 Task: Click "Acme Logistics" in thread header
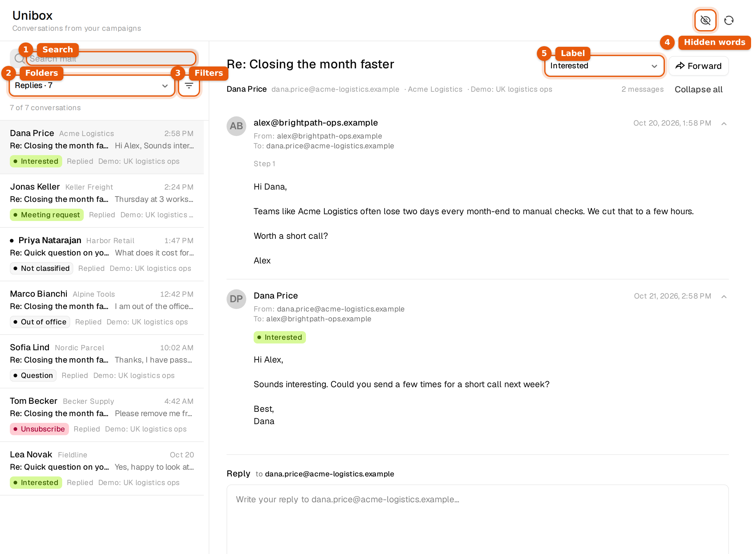click(435, 90)
